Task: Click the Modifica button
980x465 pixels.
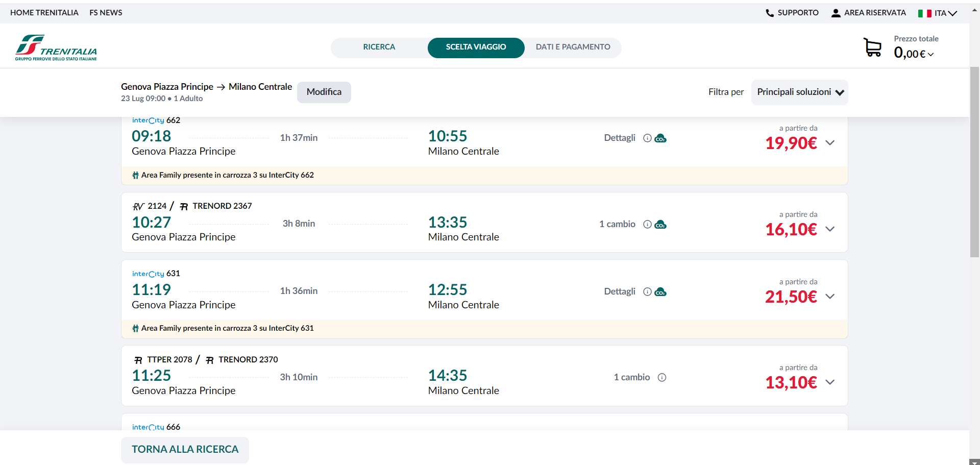Action: coord(324,92)
